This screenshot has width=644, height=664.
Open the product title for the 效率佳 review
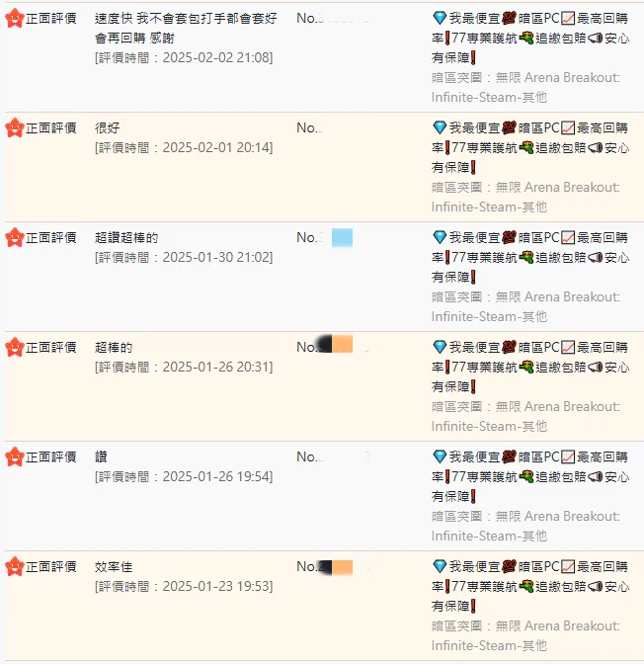coord(530,586)
